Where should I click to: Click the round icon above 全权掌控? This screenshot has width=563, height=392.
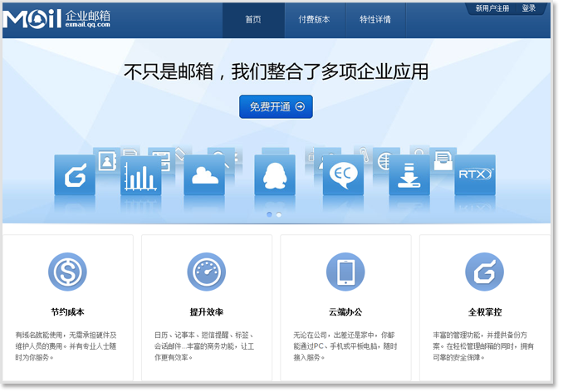click(484, 272)
